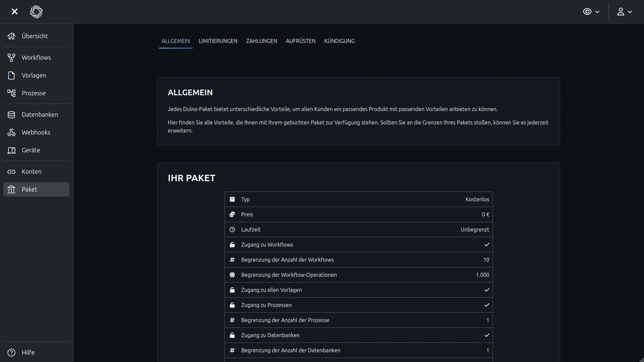
Task: Open Konten via the link icon
Action: pyautogui.click(x=11, y=172)
